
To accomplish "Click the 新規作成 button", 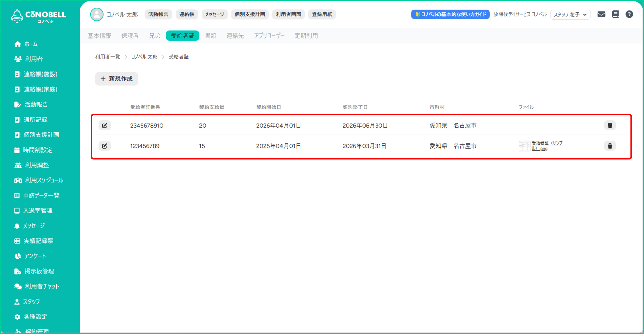I will click(116, 79).
